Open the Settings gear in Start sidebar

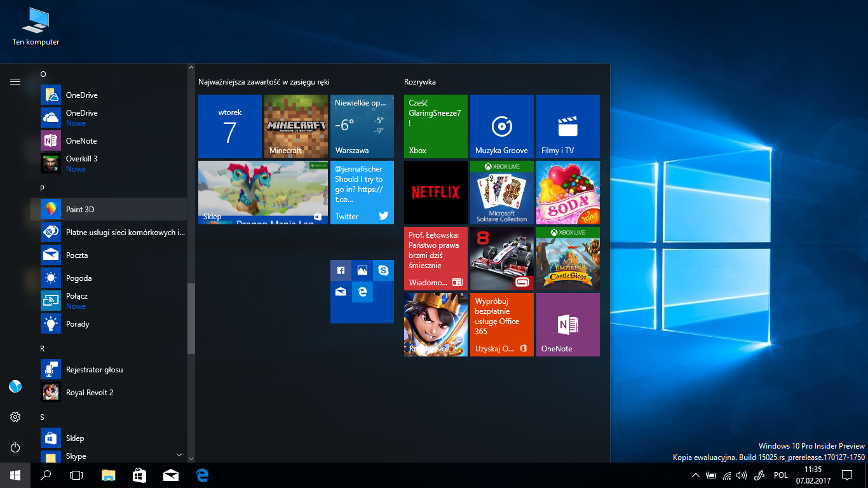pyautogui.click(x=15, y=417)
